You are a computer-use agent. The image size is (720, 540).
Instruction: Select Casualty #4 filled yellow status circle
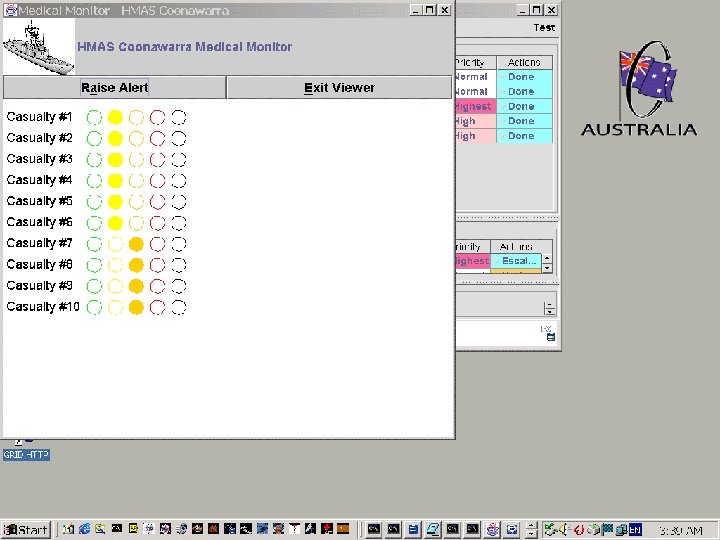point(115,180)
